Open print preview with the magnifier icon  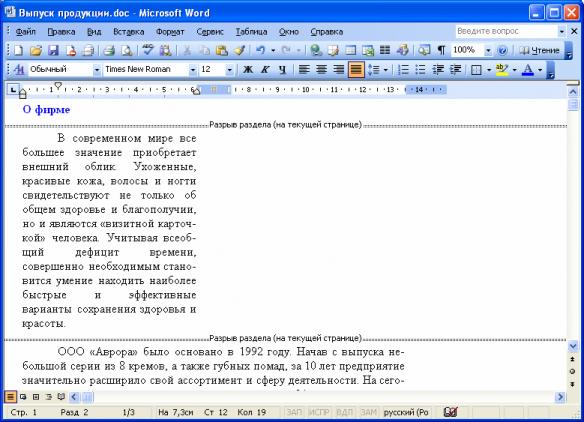[x=127, y=50]
